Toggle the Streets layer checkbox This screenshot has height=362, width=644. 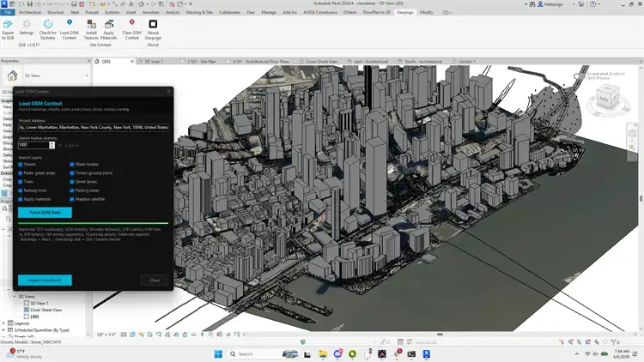point(21,164)
